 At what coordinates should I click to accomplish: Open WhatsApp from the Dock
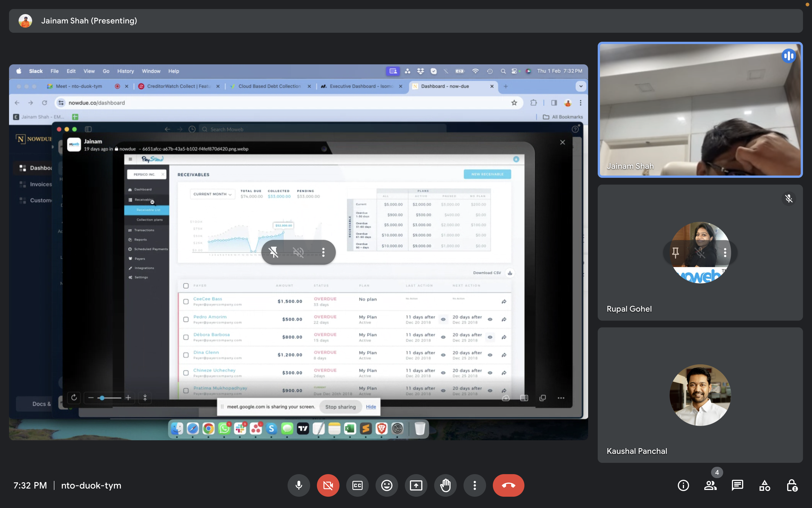click(224, 428)
